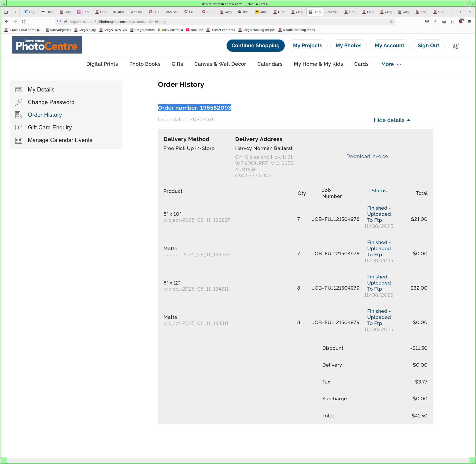Open Change Password in sidebar

tap(51, 102)
